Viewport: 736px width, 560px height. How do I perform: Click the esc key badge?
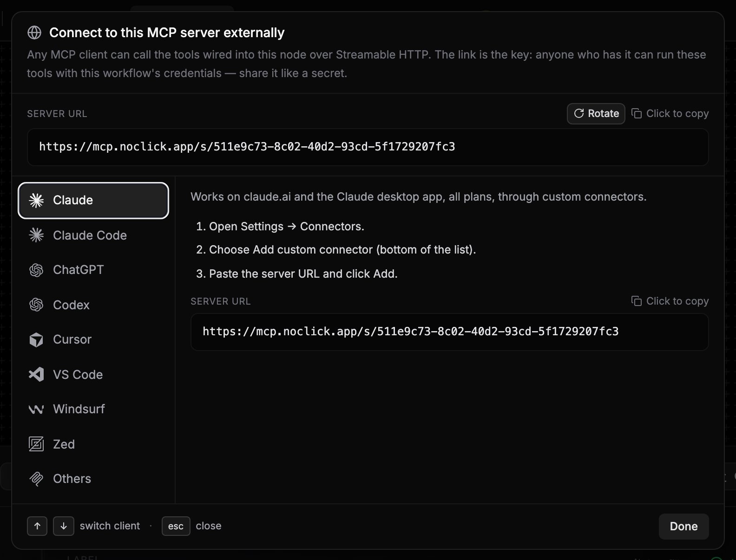(x=176, y=526)
